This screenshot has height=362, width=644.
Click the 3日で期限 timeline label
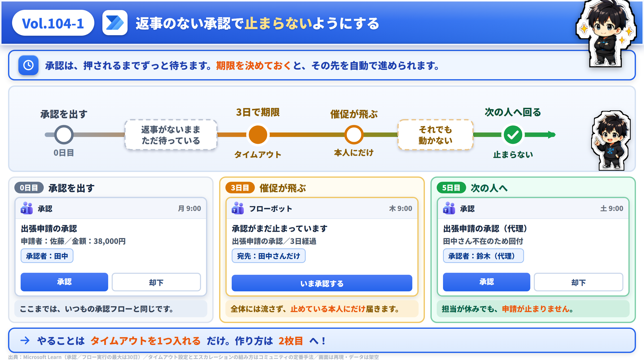258,112
